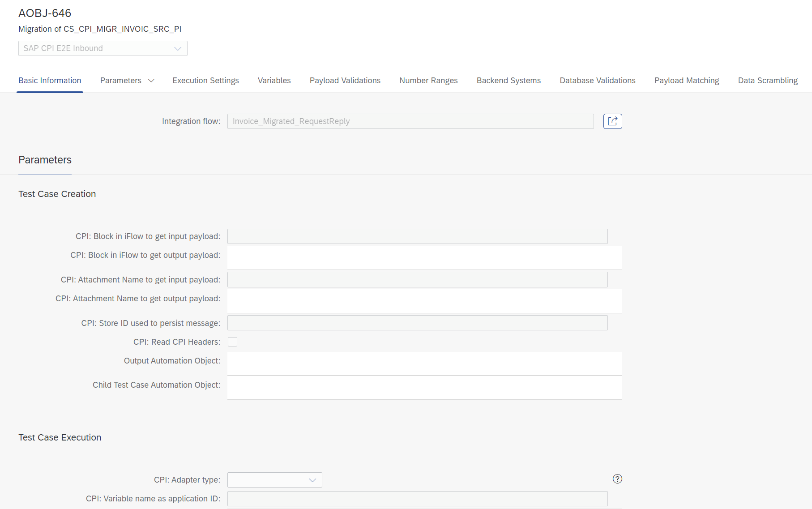Focus the Block in iFlow input payload field

click(417, 236)
